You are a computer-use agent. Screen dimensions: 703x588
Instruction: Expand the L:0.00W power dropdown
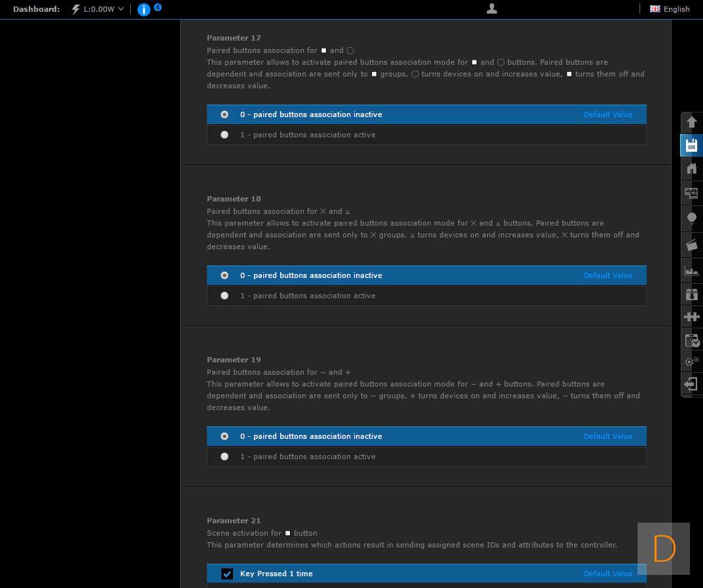pyautogui.click(x=98, y=9)
